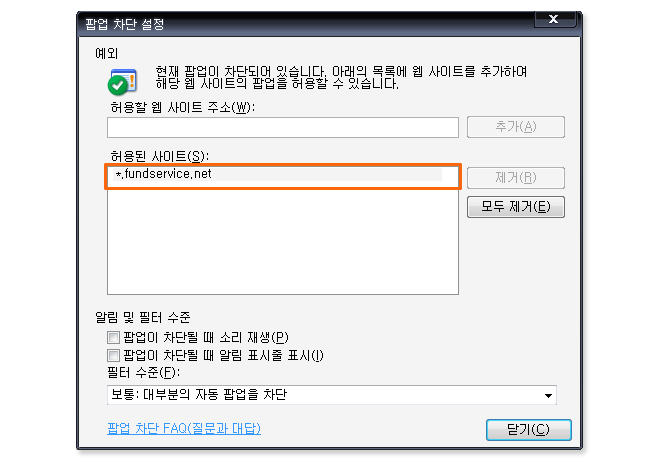This screenshot has width=660, height=460.
Task: Click empty area of the allowed sites list
Action: [x=283, y=242]
